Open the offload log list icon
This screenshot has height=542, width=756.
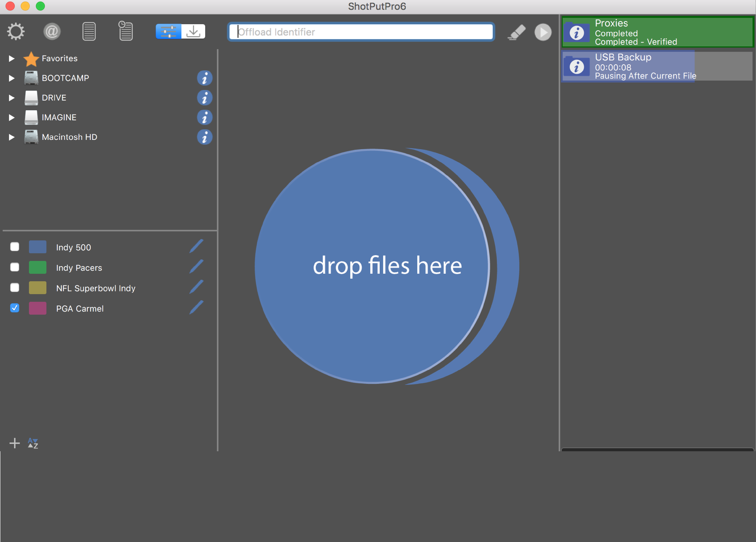[89, 32]
